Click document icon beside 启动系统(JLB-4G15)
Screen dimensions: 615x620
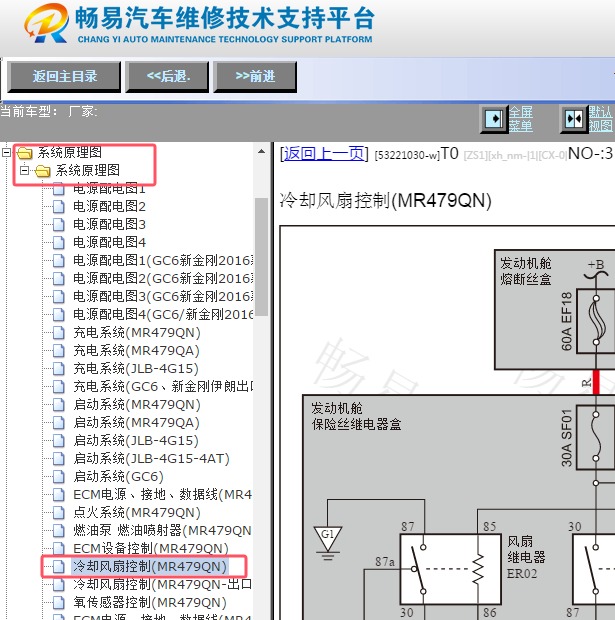click(59, 440)
